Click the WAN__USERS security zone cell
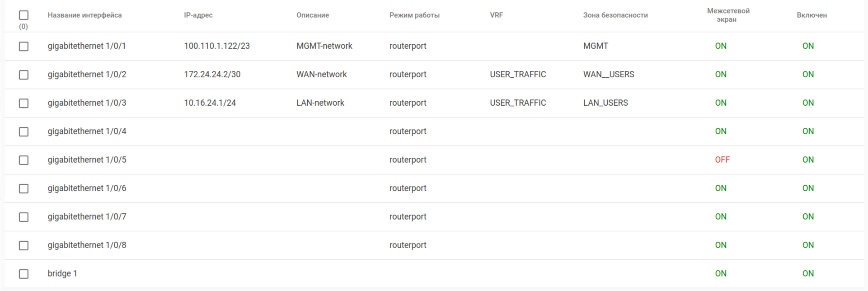Screen dimensions: 868x291 point(609,75)
